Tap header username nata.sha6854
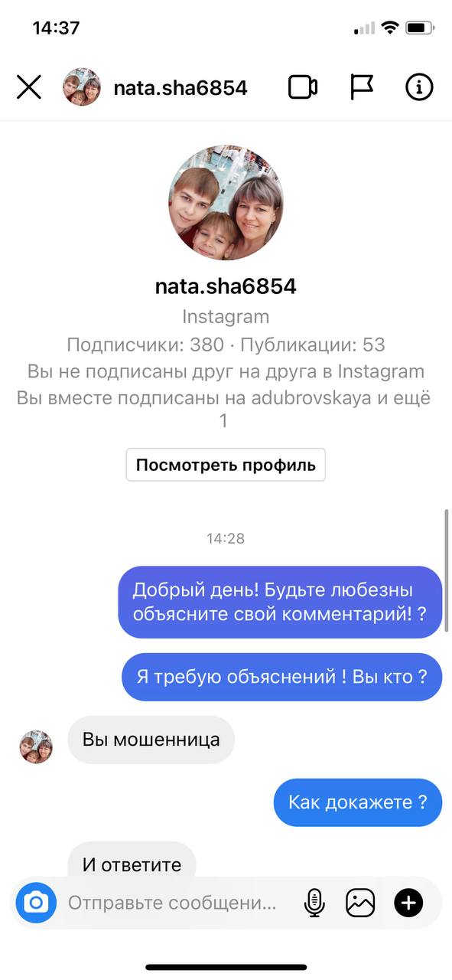452x980 pixels. click(x=180, y=87)
